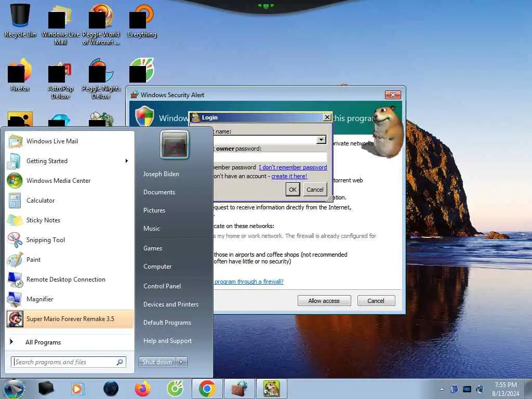Switch to firewall alert taskbar item
532x399 pixels.
[240, 389]
